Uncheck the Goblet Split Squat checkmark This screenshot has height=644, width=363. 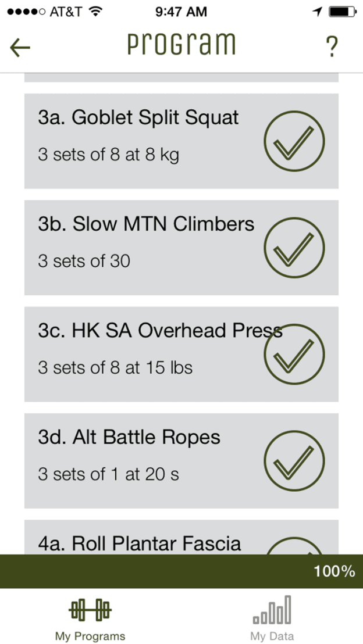[294, 141]
